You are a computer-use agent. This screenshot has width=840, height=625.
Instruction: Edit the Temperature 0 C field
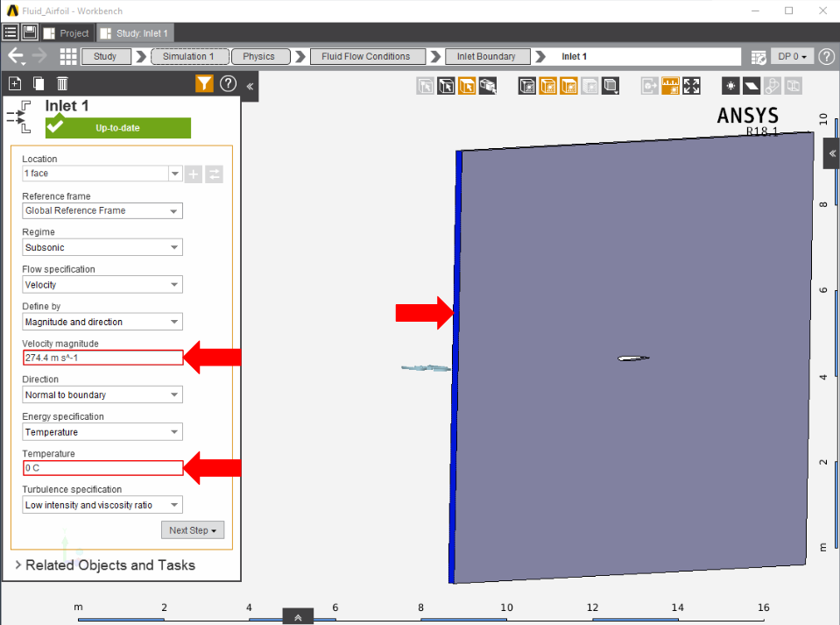(x=102, y=468)
